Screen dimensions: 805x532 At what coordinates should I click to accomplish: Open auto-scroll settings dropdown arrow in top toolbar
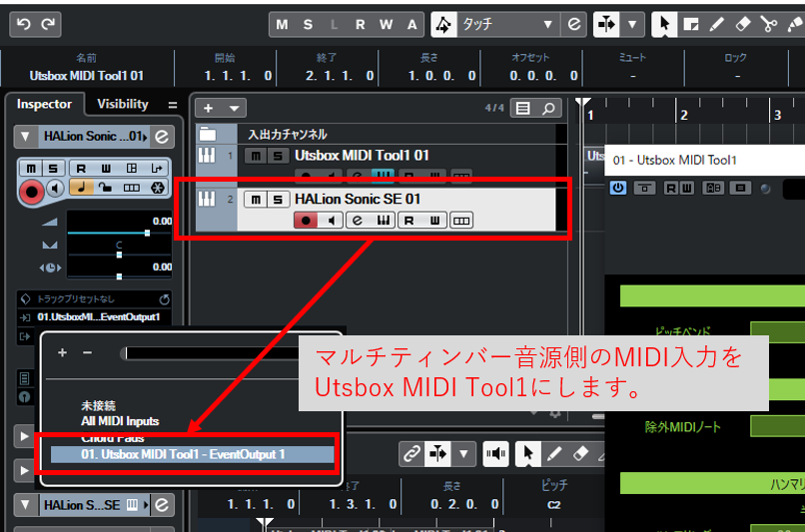(x=632, y=24)
